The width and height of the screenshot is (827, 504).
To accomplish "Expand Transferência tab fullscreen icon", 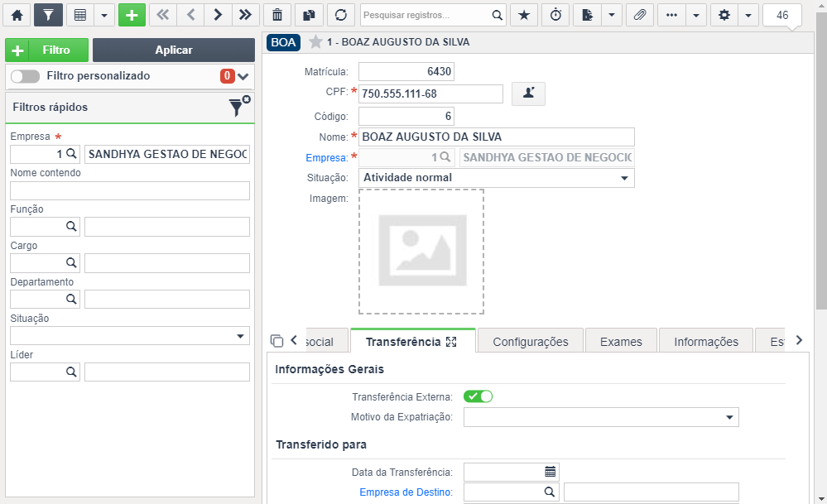I will [x=451, y=342].
